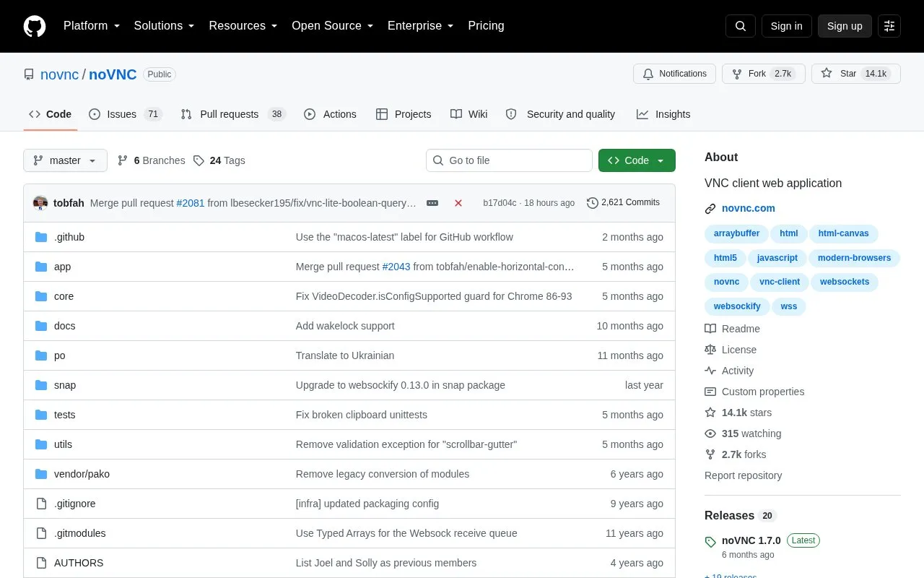Click the Sign up button

[x=845, y=26]
